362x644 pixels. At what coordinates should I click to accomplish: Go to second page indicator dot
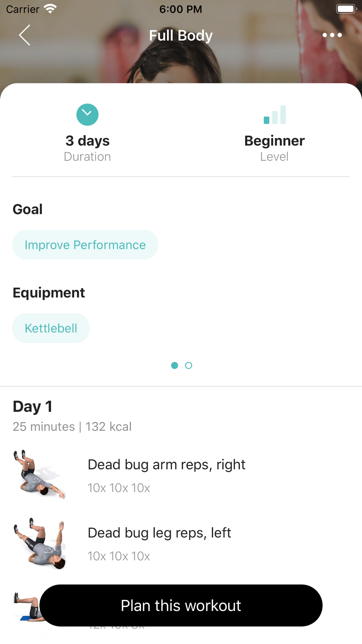(189, 365)
